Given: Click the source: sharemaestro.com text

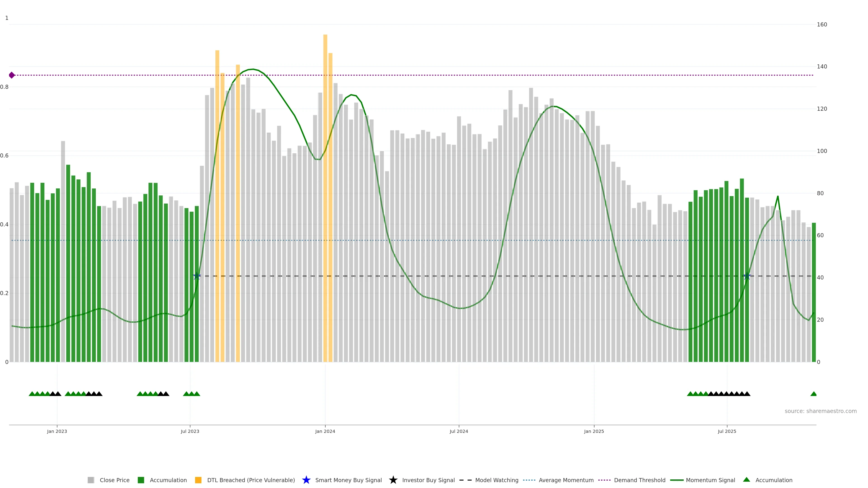Looking at the screenshot, I should (821, 411).
